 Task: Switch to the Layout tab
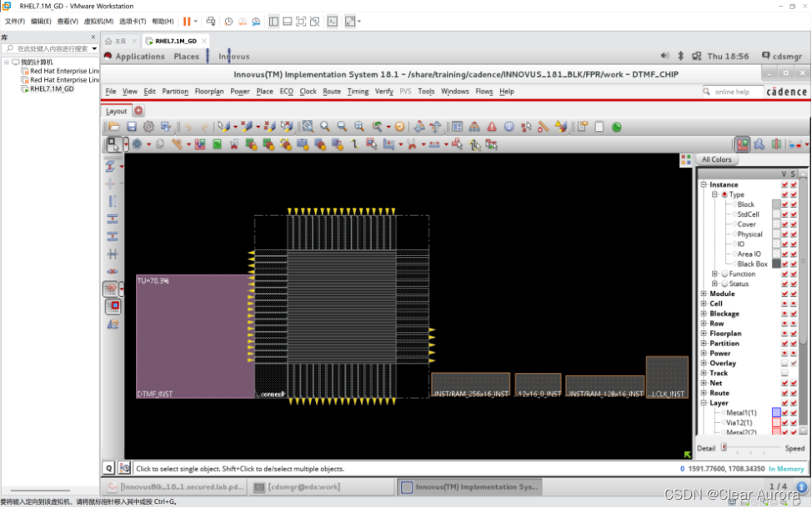[116, 111]
